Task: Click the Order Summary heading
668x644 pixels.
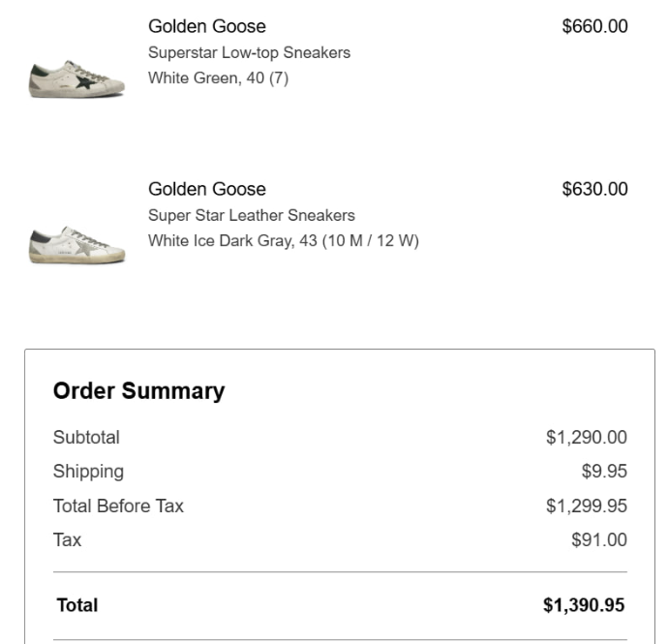Action: coord(138,391)
